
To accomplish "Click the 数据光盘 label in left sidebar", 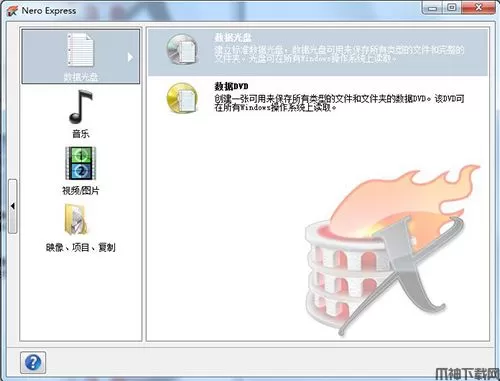I will click(81, 77).
